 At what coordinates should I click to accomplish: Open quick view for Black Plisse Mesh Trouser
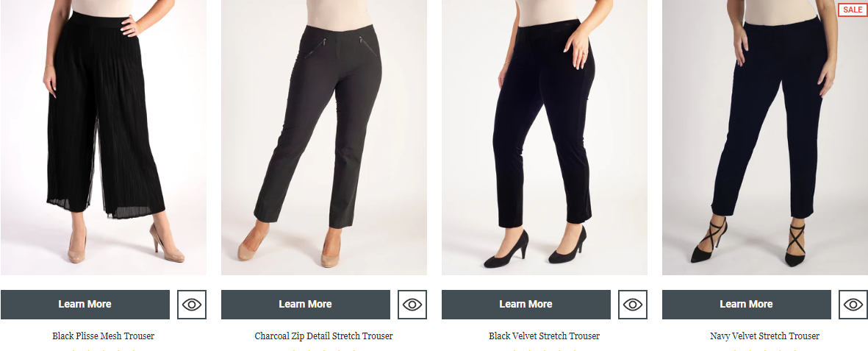point(192,305)
